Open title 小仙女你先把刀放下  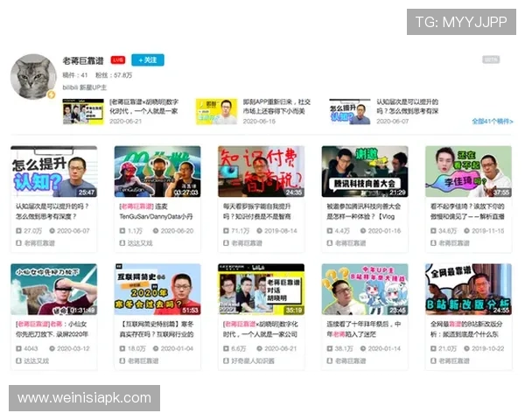coord(52,329)
